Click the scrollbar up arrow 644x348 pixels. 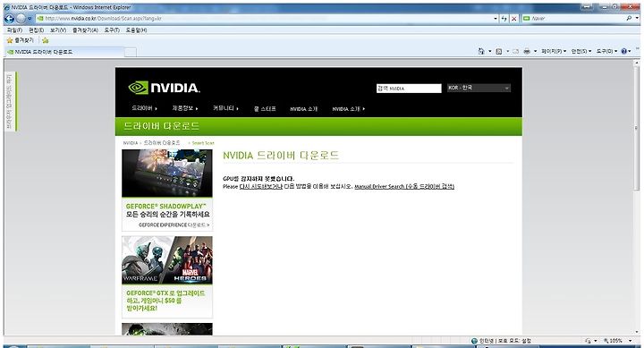coord(637,63)
